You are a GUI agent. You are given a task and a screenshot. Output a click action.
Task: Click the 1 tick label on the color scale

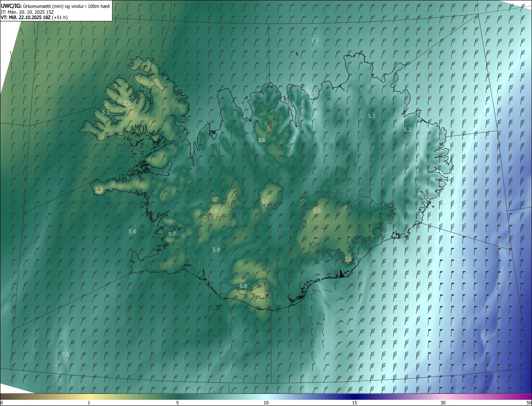pyautogui.click(x=89, y=403)
